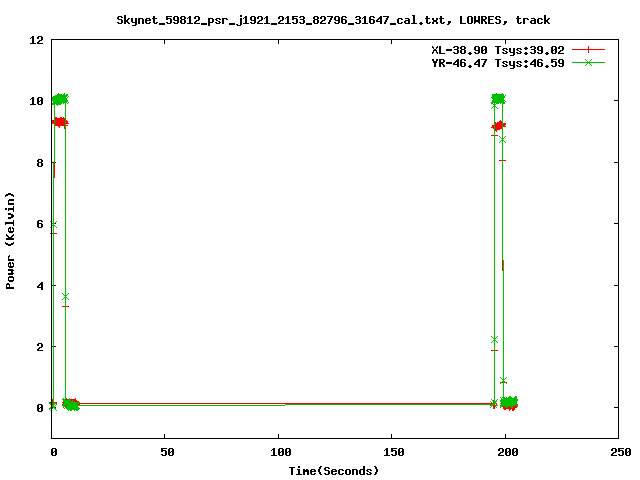The width and height of the screenshot is (640, 480).
Task: Click the Time(Seconds) x-axis label
Action: (333, 471)
